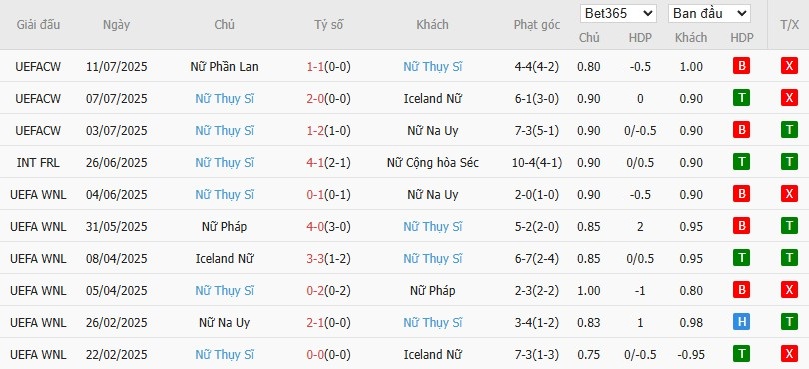The image size is (809, 369).
Task: Click Nữ Pháp home team on 31/05/2025
Action: pyautogui.click(x=224, y=227)
